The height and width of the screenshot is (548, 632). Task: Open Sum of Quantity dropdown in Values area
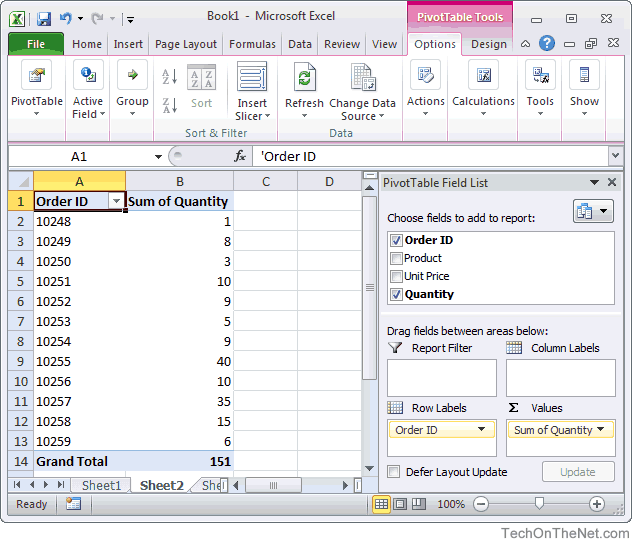coord(601,430)
